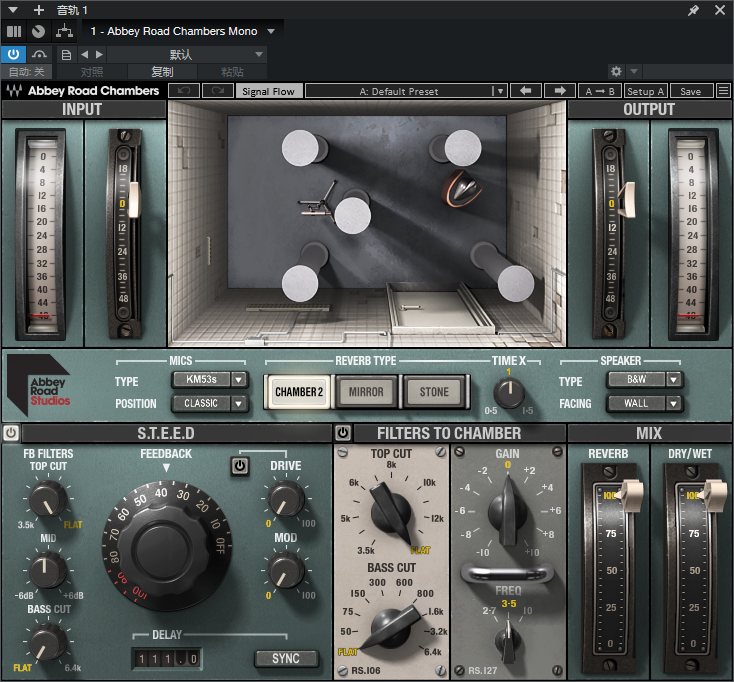Toggle the Filters To Chamber power button

(x=343, y=433)
